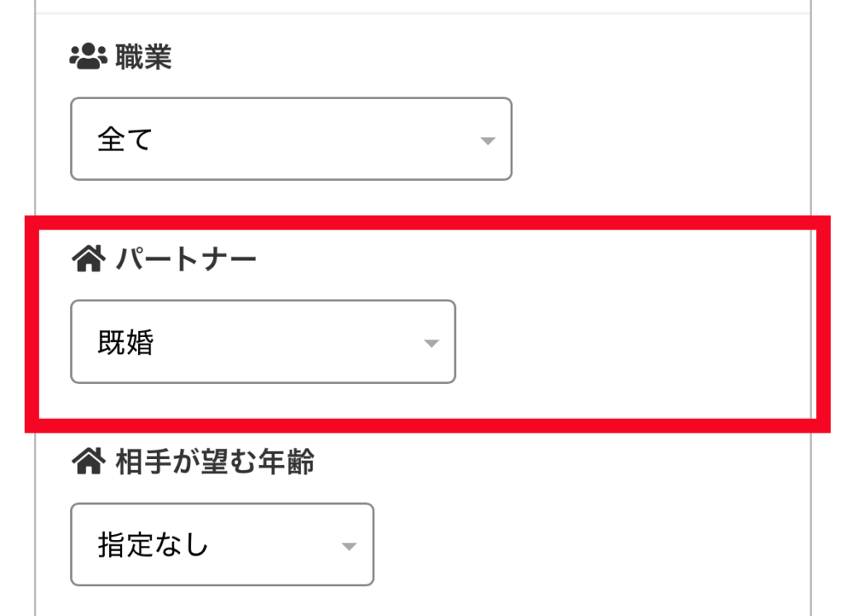Click the house icon beside 相手が望む年齢
Image resolution: width=846 pixels, height=616 pixels.
click(x=88, y=462)
